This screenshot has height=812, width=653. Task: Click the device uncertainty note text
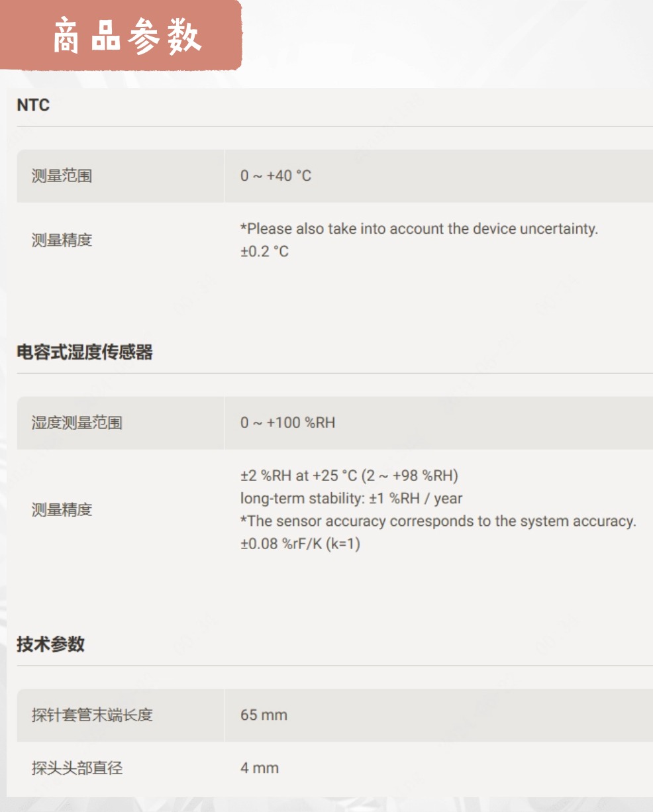pyautogui.click(x=419, y=228)
